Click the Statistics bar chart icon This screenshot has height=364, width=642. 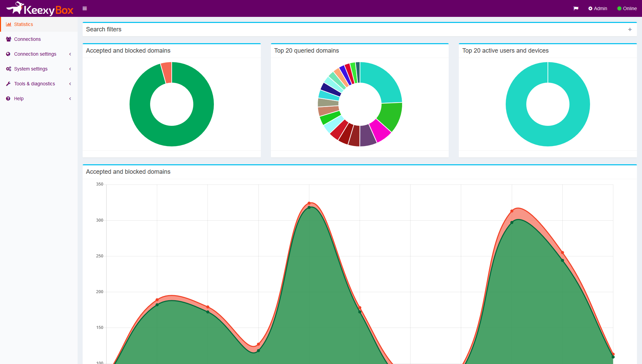pos(8,24)
